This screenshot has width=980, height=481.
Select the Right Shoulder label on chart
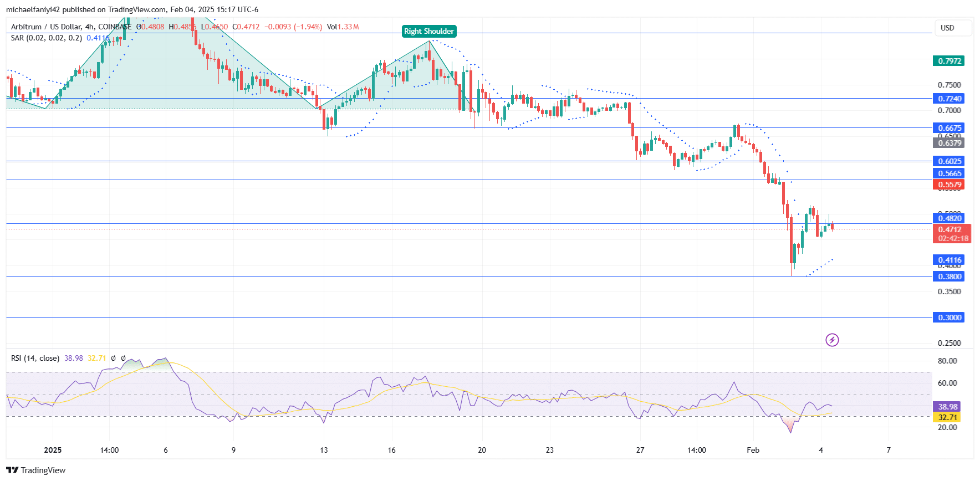[429, 31]
